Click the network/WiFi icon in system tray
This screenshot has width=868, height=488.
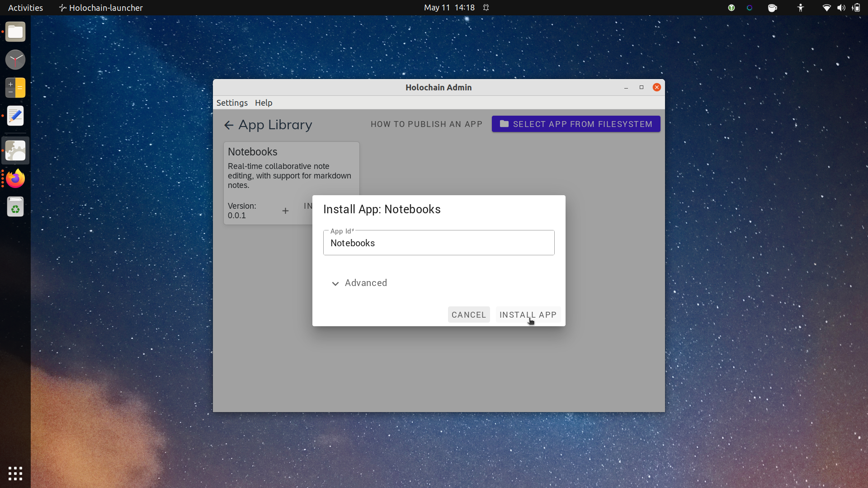[826, 8]
